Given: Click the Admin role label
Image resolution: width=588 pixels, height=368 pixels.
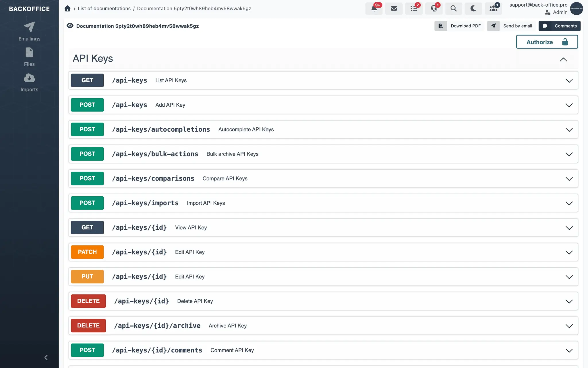Looking at the screenshot, I should tap(560, 12).
